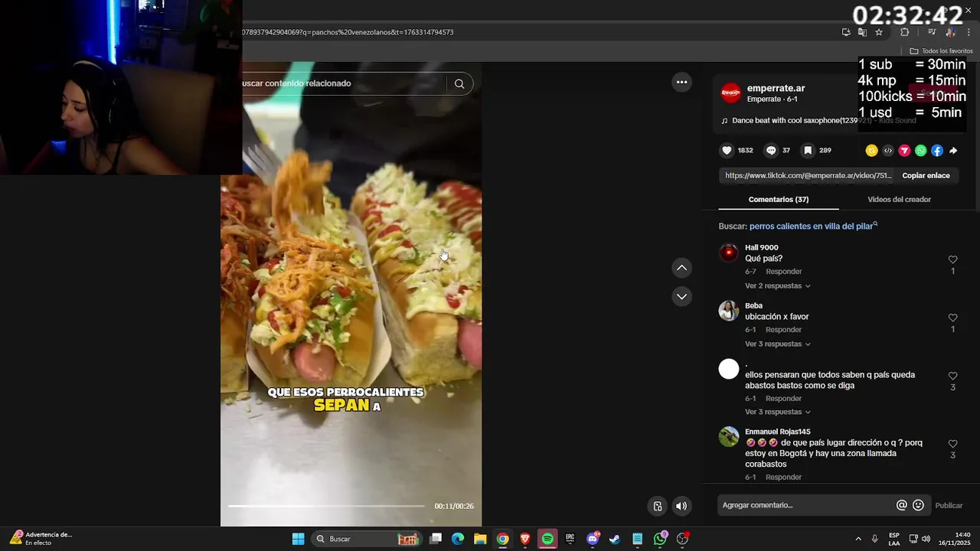The width and height of the screenshot is (980, 551).
Task: Open search 'perros calientes en villa del pilar'
Action: coord(813,227)
